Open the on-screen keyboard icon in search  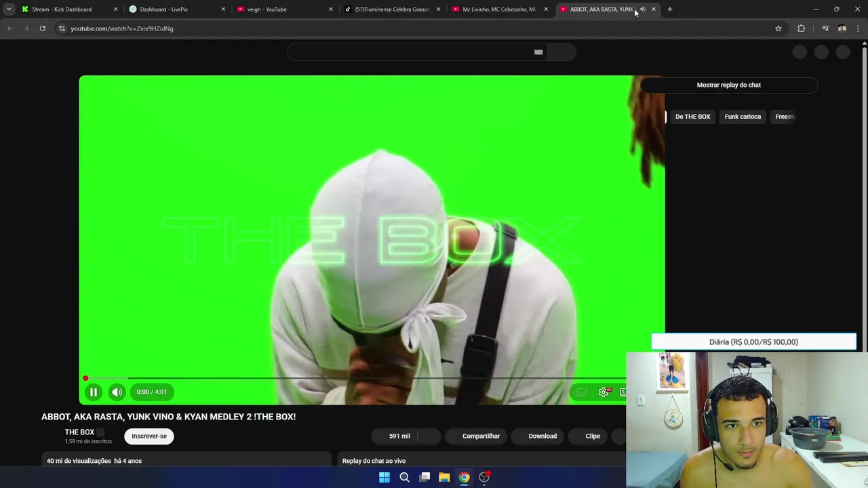point(538,52)
